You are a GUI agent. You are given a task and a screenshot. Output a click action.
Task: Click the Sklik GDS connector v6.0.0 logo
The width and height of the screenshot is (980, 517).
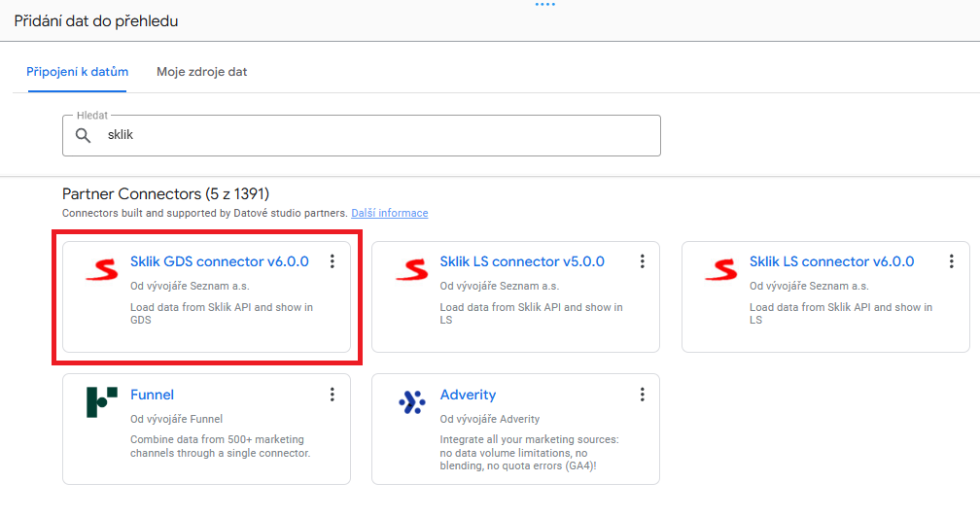click(102, 269)
